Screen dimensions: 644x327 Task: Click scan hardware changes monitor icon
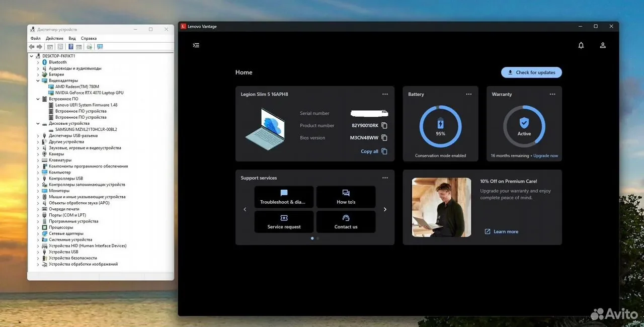100,47
